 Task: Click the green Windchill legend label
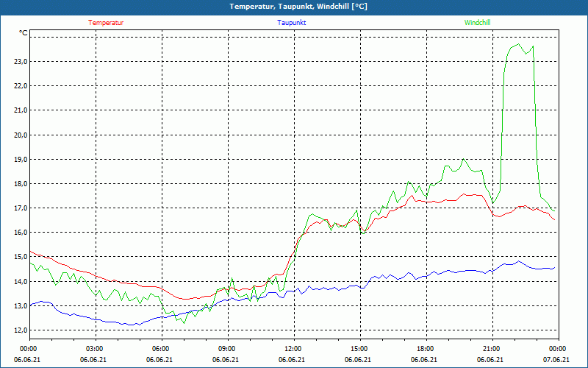point(477,23)
